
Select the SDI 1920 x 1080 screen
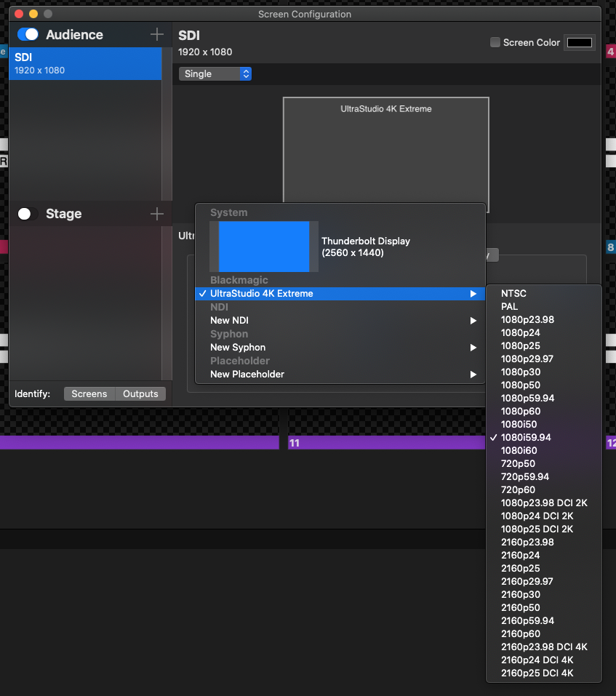85,63
